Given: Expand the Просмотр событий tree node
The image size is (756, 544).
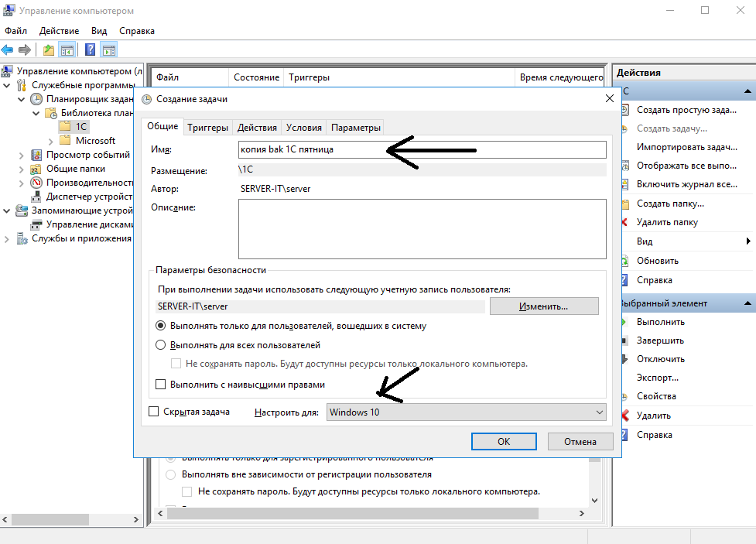Looking at the screenshot, I should (21, 156).
